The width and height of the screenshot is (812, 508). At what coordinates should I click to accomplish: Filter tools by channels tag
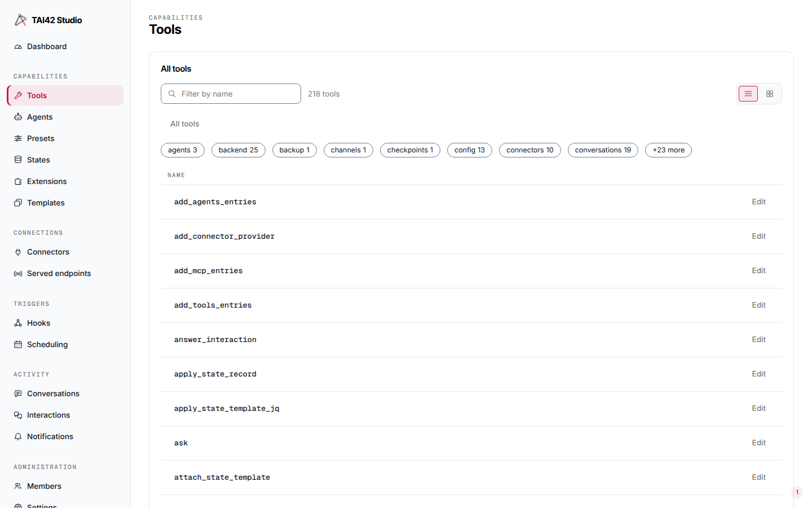[x=348, y=150]
